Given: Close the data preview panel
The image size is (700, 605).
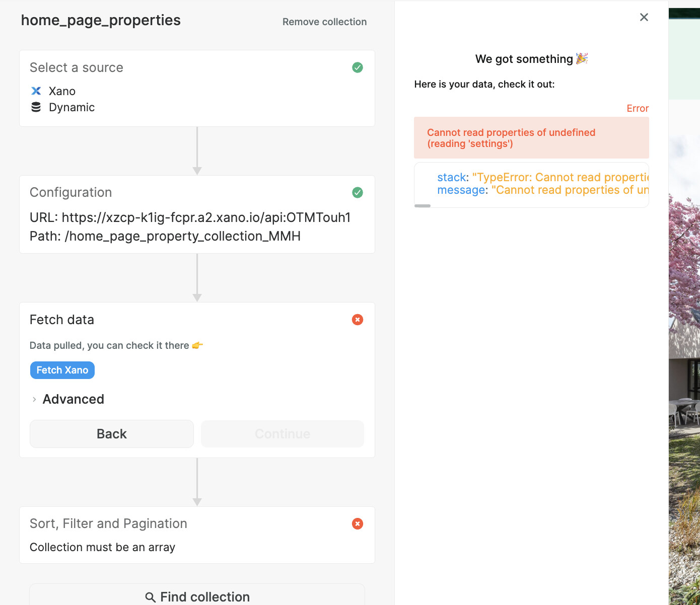Looking at the screenshot, I should (644, 17).
